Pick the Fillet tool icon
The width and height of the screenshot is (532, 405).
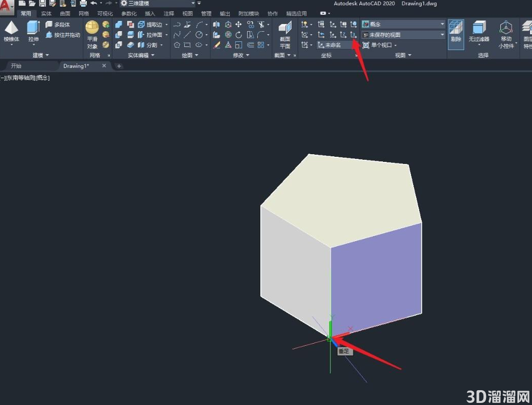point(260,35)
